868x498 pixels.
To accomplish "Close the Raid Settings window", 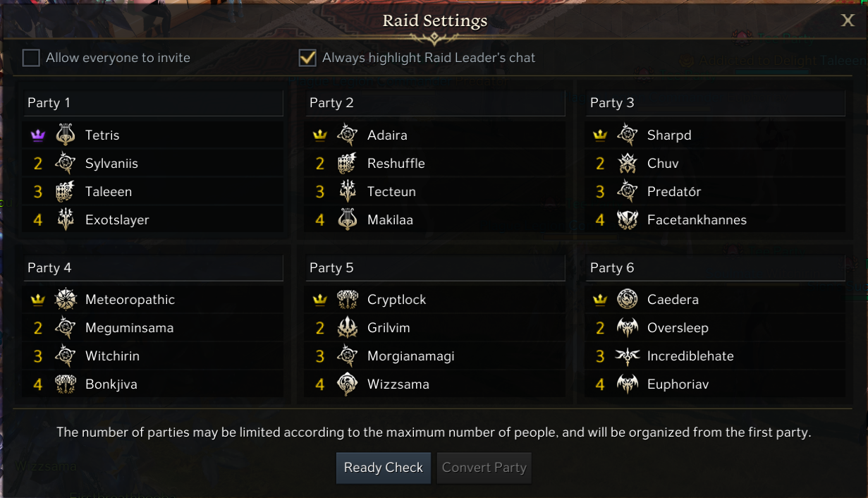I will 848,20.
